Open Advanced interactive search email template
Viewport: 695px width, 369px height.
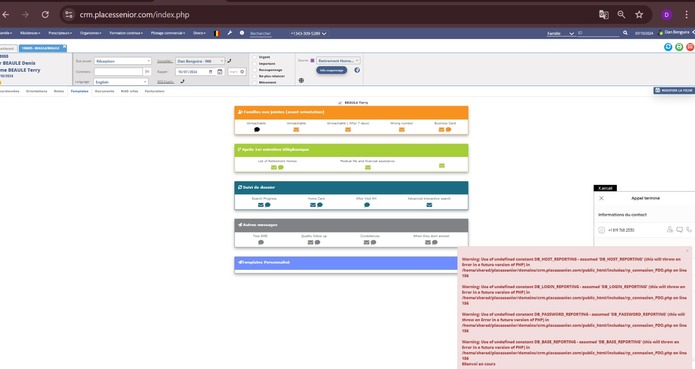click(x=429, y=205)
